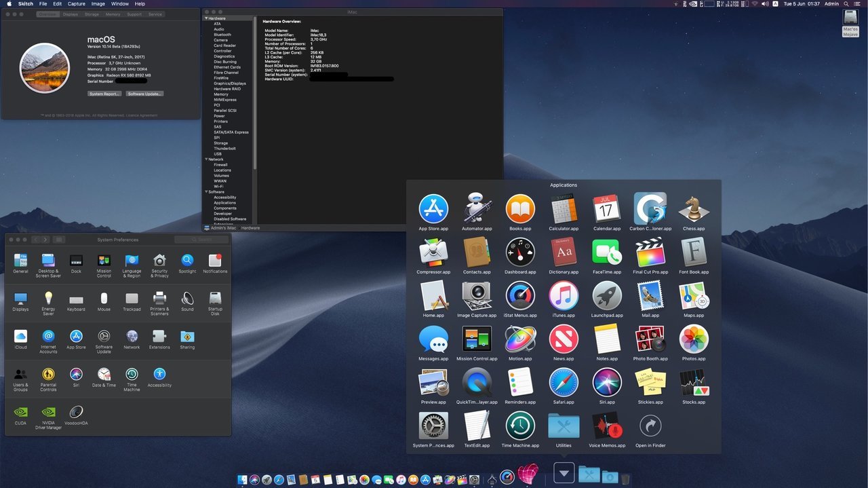This screenshot has width=868, height=488.
Task: Open Internet Accounts preference pane
Action: click(48, 341)
